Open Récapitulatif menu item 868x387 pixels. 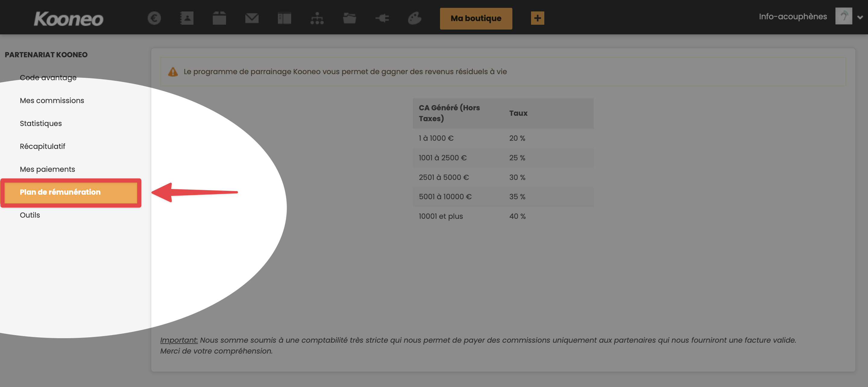42,146
